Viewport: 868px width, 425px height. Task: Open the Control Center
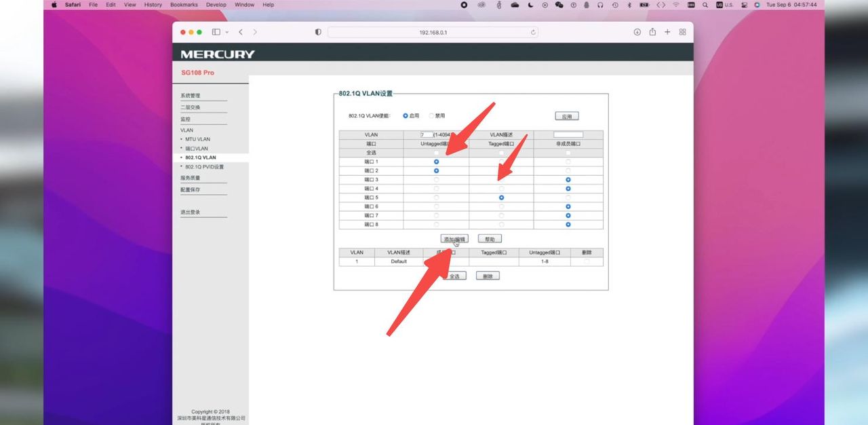pos(744,5)
